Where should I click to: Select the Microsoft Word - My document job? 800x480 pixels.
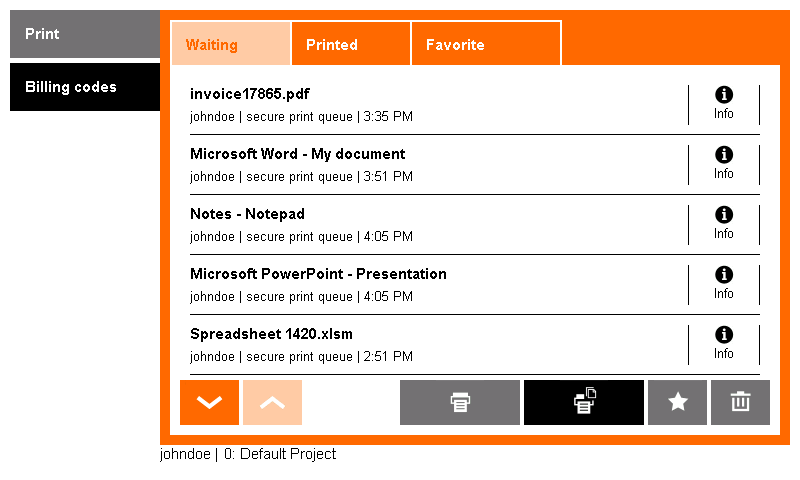coord(439,165)
